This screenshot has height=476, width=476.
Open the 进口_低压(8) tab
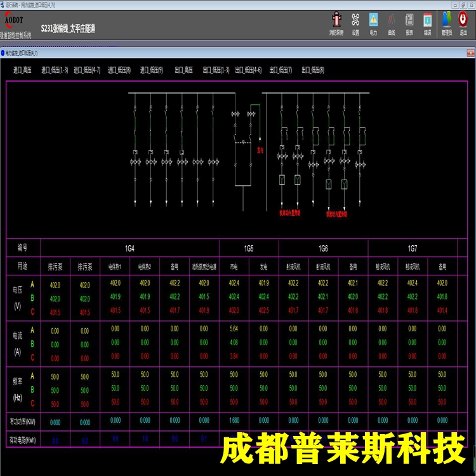point(119,70)
